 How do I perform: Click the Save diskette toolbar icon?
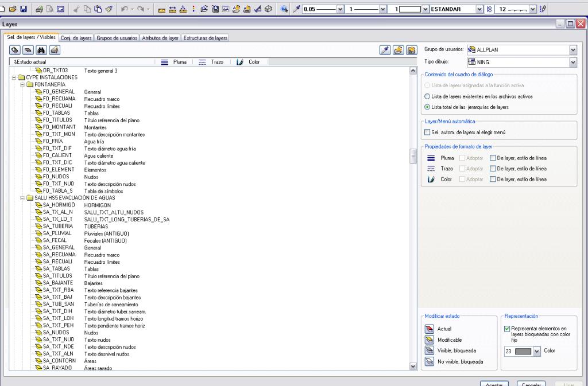(x=23, y=9)
